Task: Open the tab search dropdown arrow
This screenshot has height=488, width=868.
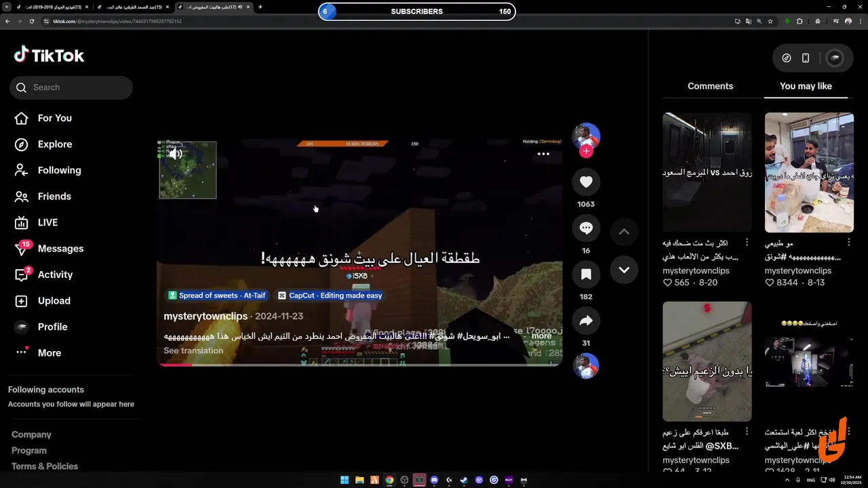Action: (7, 7)
